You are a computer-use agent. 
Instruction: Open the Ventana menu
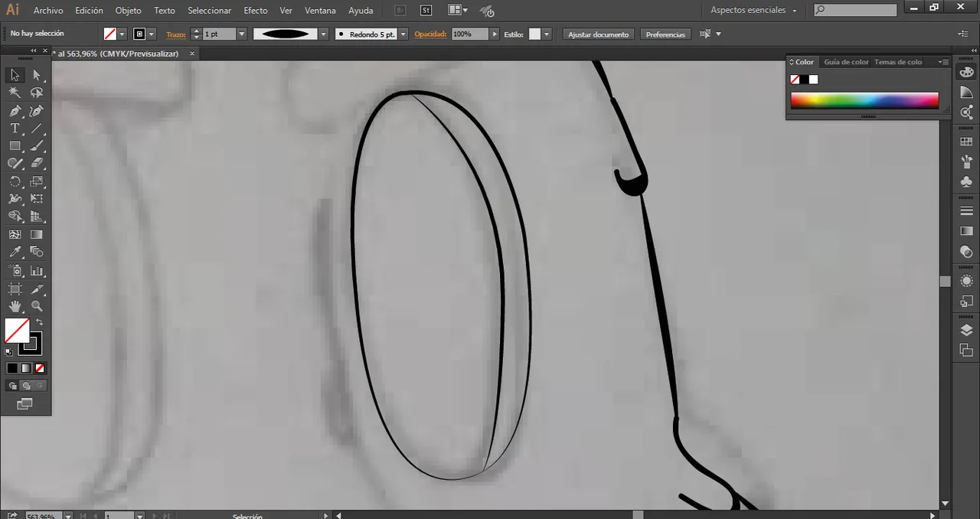tap(320, 10)
